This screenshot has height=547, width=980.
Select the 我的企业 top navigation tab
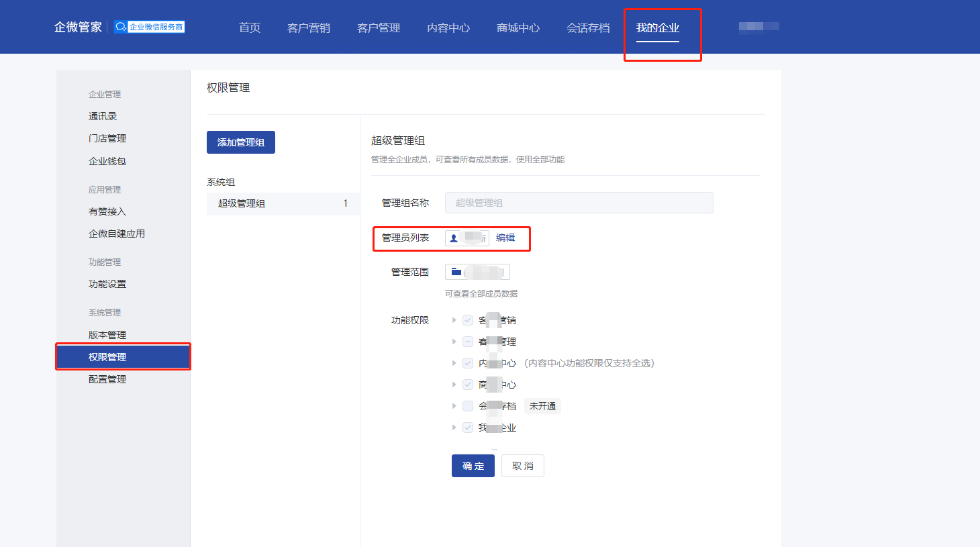[x=658, y=28]
